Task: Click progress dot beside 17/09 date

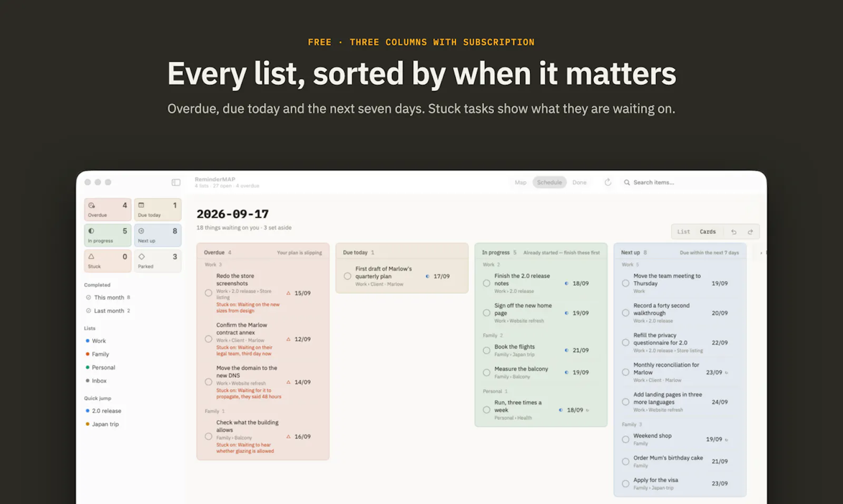Action: click(427, 276)
